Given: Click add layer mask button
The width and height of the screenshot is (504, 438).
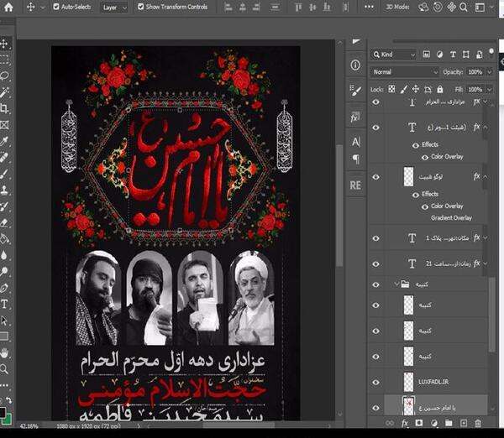Looking at the screenshot, I should (x=419, y=423).
